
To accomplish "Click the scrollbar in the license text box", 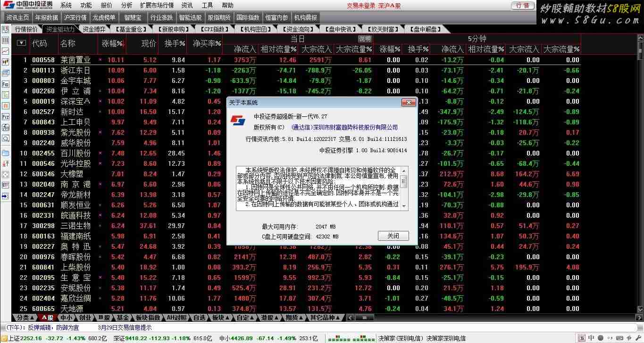I will click(404, 188).
